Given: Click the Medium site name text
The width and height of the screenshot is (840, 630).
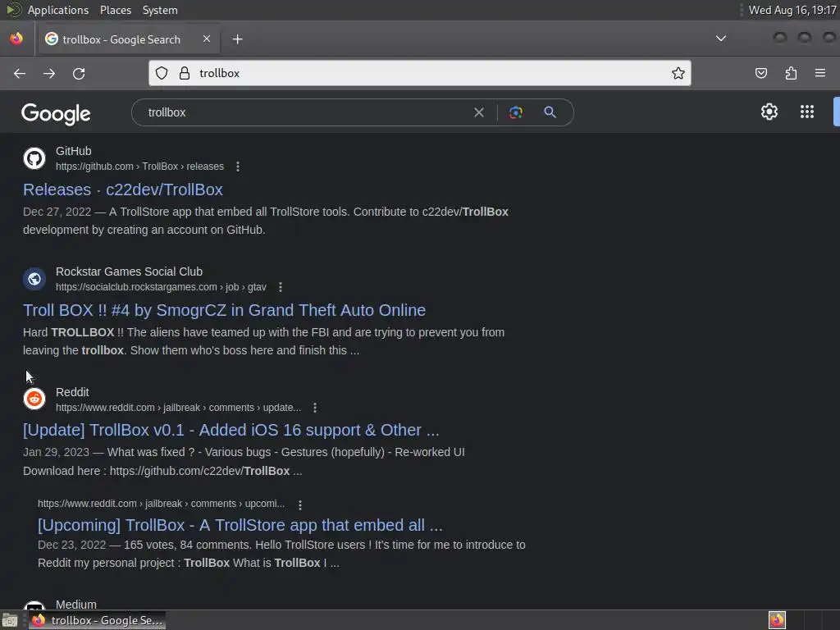Looking at the screenshot, I should point(76,605).
